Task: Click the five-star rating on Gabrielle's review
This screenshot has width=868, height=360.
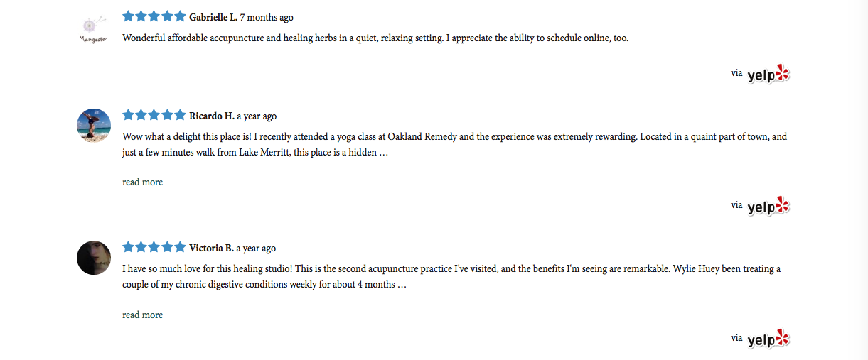Action: click(x=154, y=16)
